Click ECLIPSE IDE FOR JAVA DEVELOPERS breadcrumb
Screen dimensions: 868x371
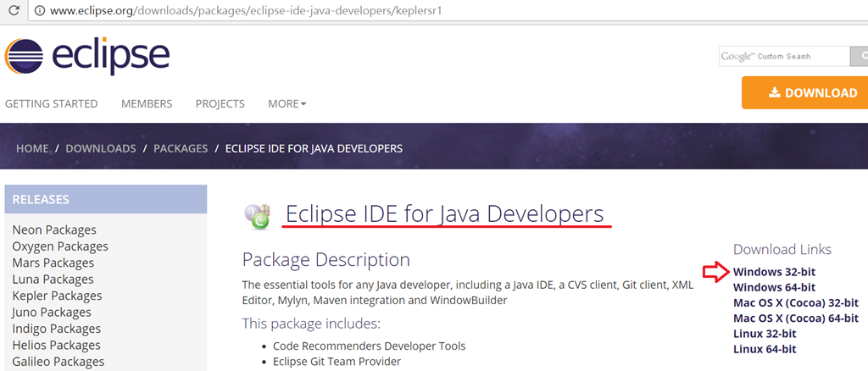point(314,149)
